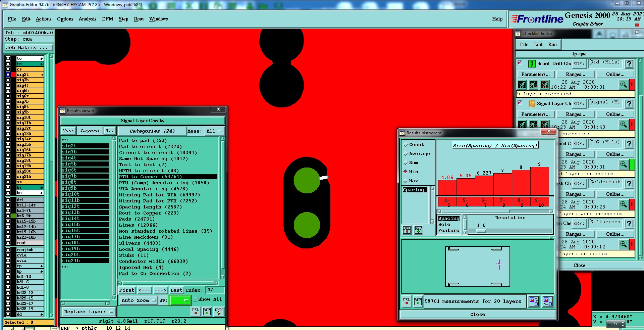This screenshot has width=644, height=330.
Task: Open help for Signal Layer Checks
Action: 629,104
